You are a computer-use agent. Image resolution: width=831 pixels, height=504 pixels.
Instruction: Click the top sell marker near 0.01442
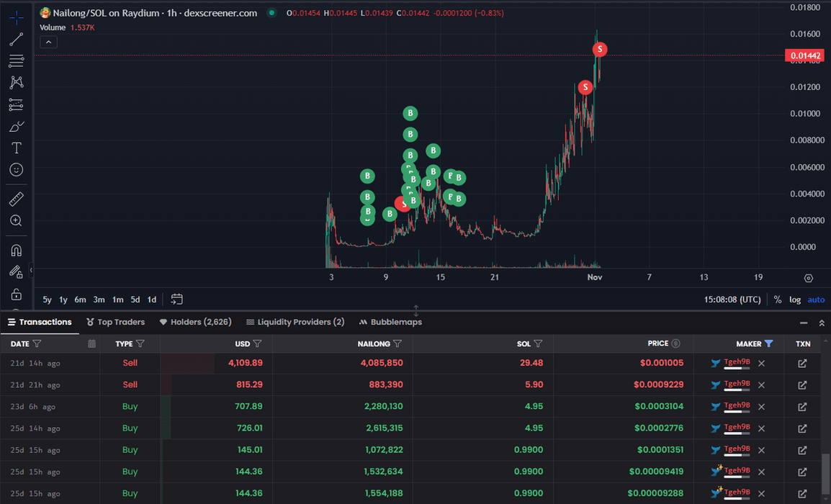pyautogui.click(x=599, y=49)
